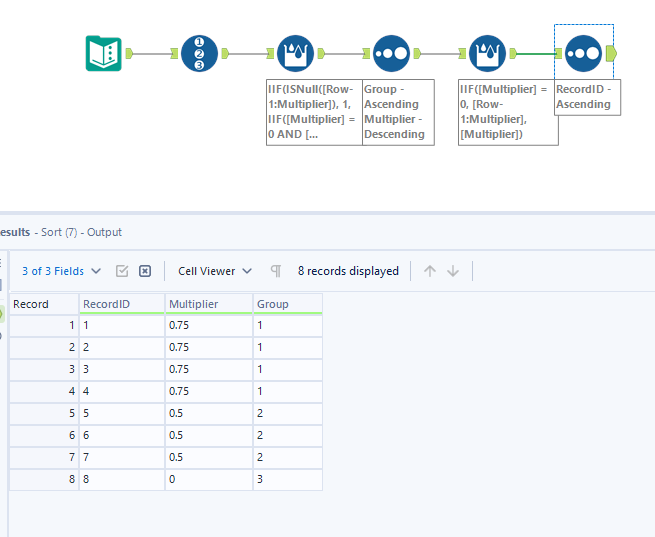Select the Text Input tool on canvas
Viewport: 655px width, 537px height.
(x=104, y=53)
